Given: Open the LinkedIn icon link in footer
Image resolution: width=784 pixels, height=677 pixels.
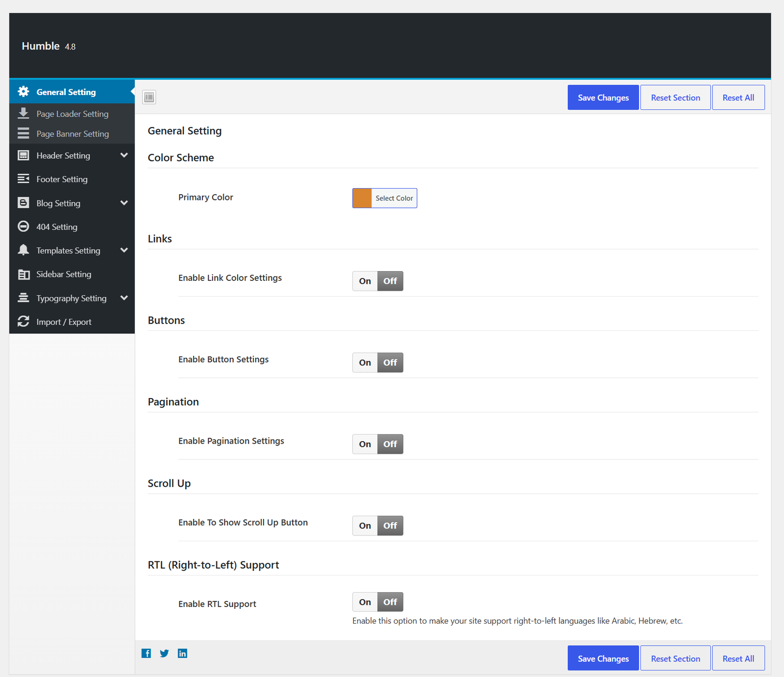Looking at the screenshot, I should point(182,653).
